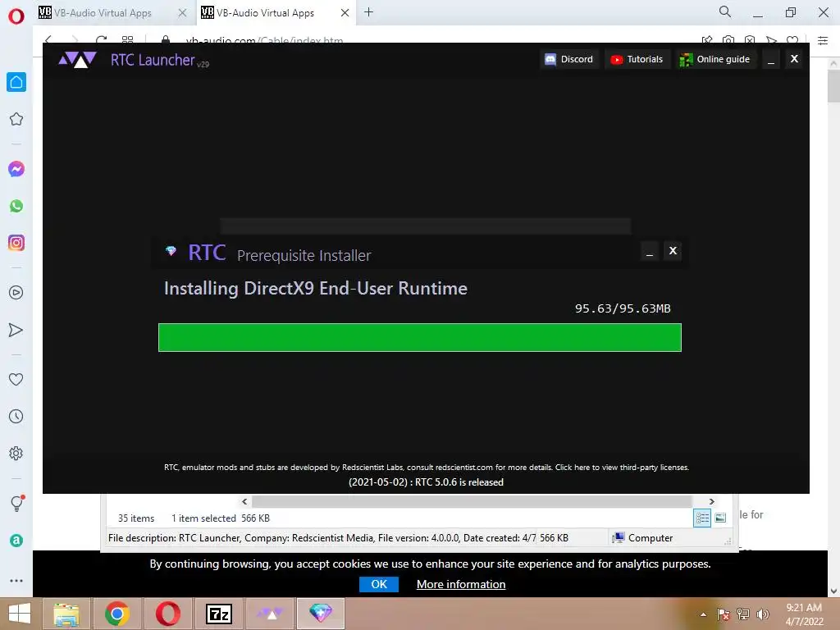
Task: Close the RTC Prerequisite Installer dialog
Action: click(673, 250)
